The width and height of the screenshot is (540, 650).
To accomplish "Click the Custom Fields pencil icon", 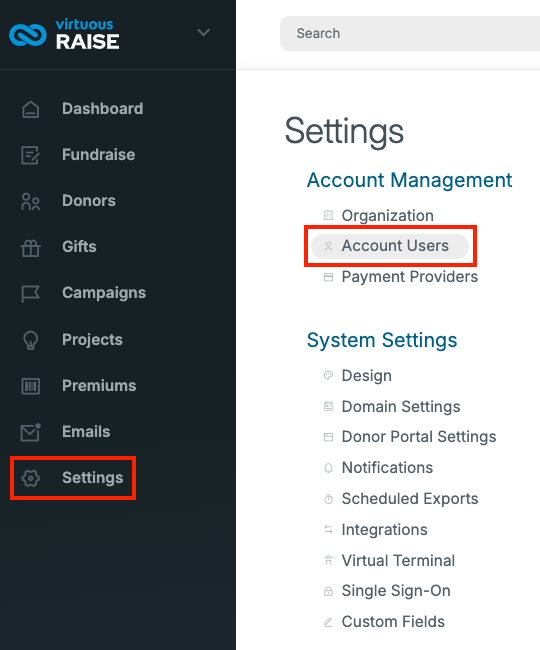I will point(328,622).
